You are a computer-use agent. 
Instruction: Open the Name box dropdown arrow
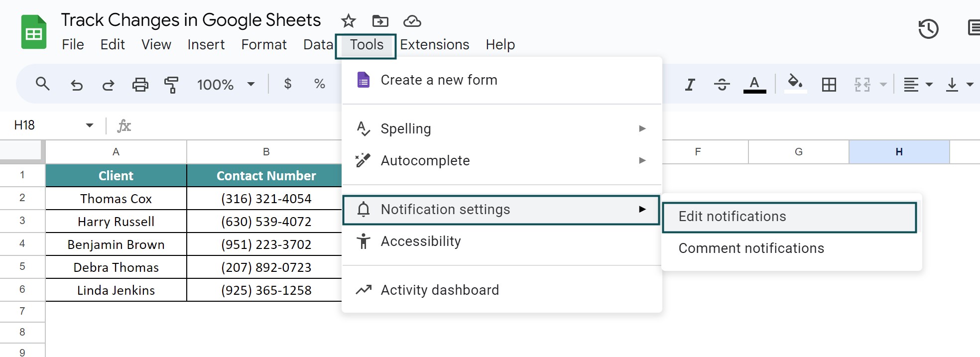click(x=90, y=125)
